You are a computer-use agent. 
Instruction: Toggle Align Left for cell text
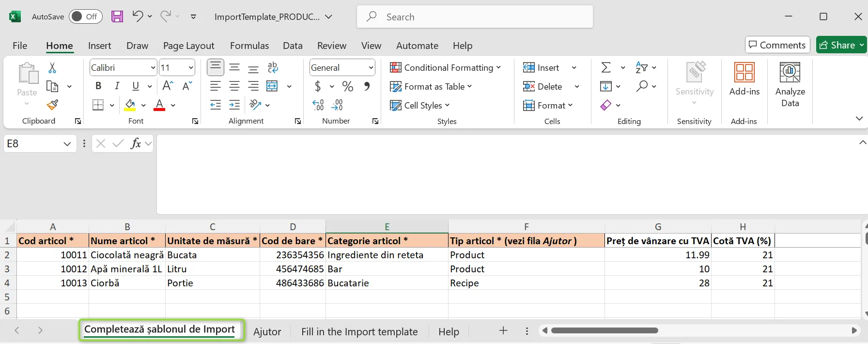tap(216, 86)
